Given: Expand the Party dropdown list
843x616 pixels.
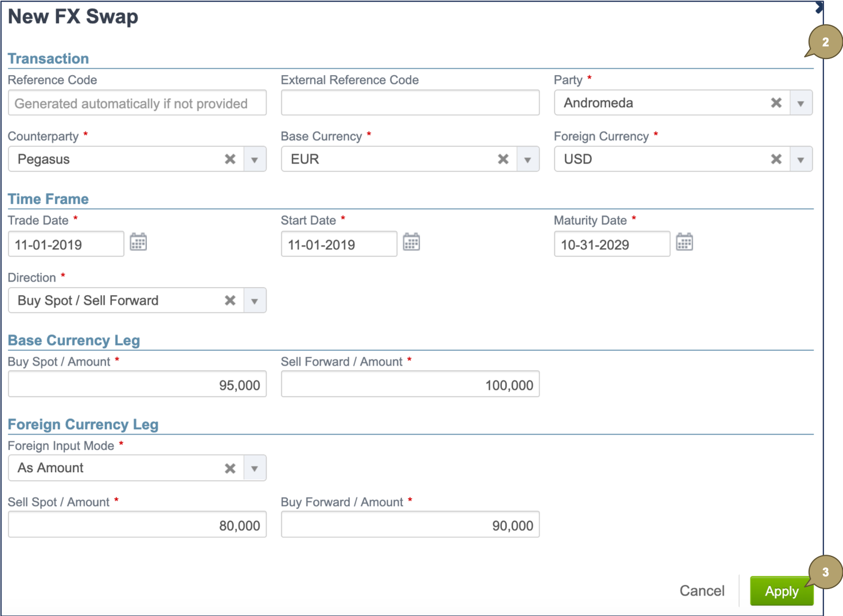Looking at the screenshot, I should point(801,104).
